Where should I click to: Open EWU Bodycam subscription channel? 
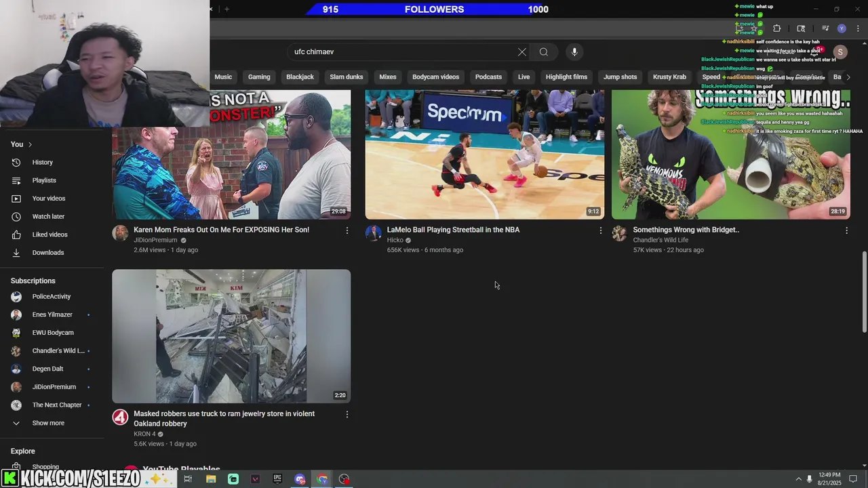coord(52,333)
